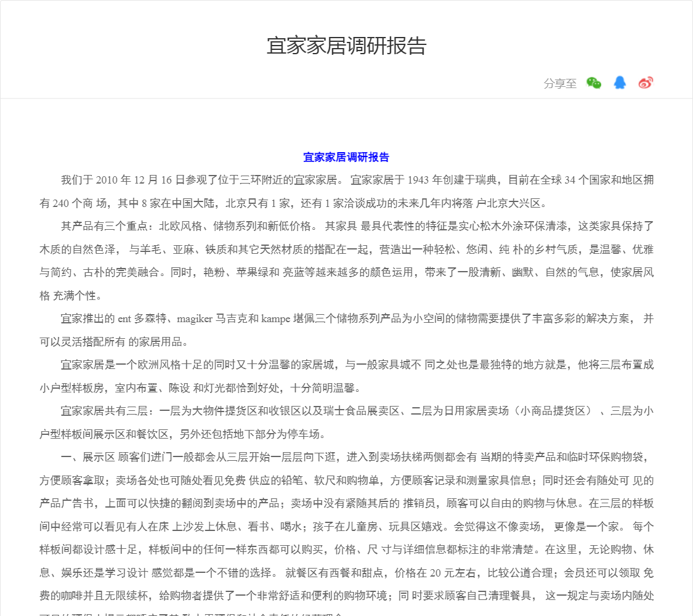Click the paragraph starting 宜家推出的 ent 多森特
The width and height of the screenshot is (693, 616).
(x=346, y=330)
